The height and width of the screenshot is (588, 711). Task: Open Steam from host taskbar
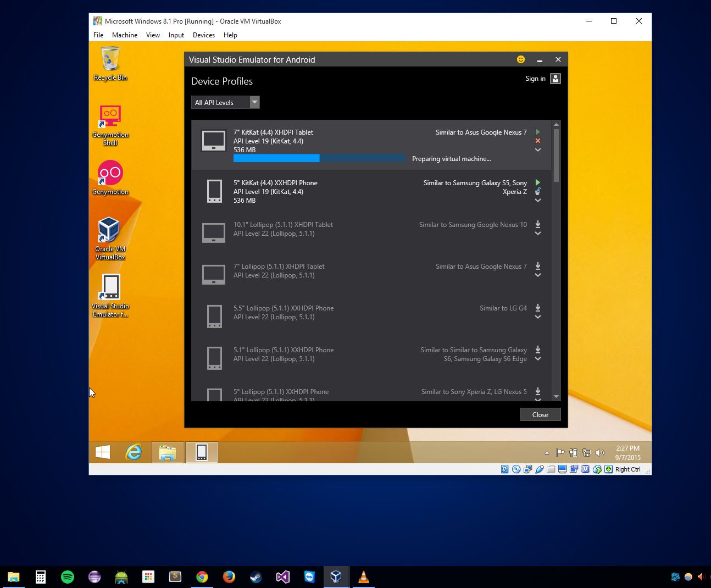pos(256,577)
